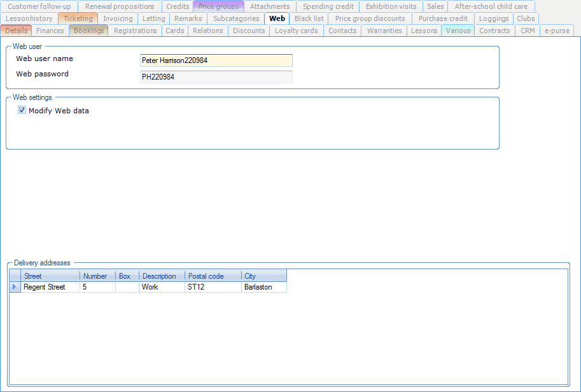Go to the Ticketing tab
This screenshot has width=581, height=392.
78,18
